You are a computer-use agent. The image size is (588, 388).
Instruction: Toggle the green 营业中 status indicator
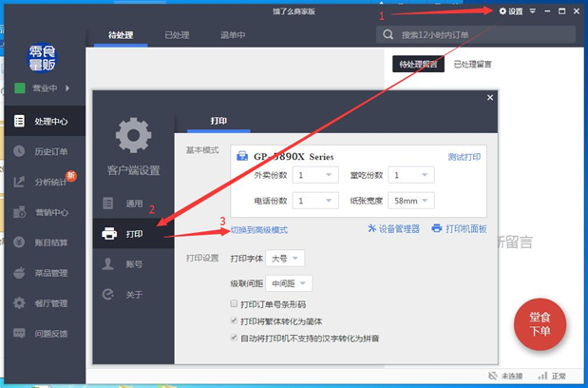click(20, 88)
